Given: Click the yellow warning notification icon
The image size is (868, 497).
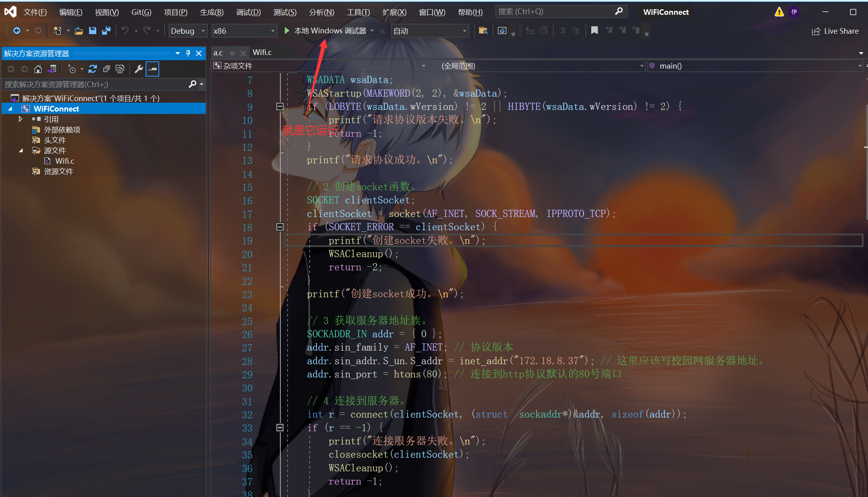Looking at the screenshot, I should [x=779, y=12].
